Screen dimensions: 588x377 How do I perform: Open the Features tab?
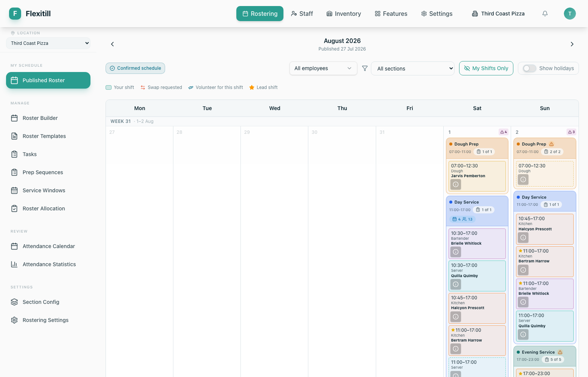(x=391, y=14)
